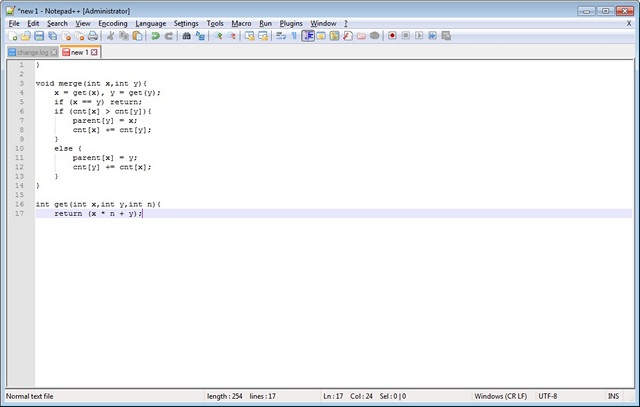Open the Replace toolbar icon
The width and height of the screenshot is (640, 407).
click(200, 36)
